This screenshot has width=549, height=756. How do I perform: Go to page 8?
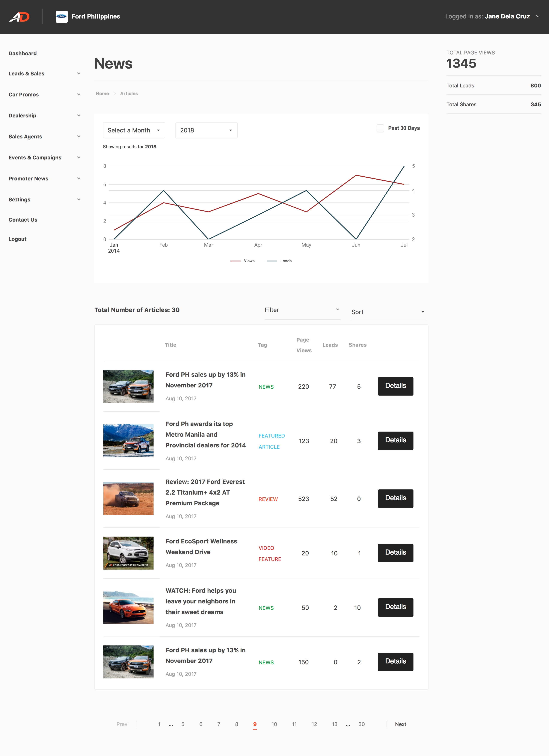237,724
